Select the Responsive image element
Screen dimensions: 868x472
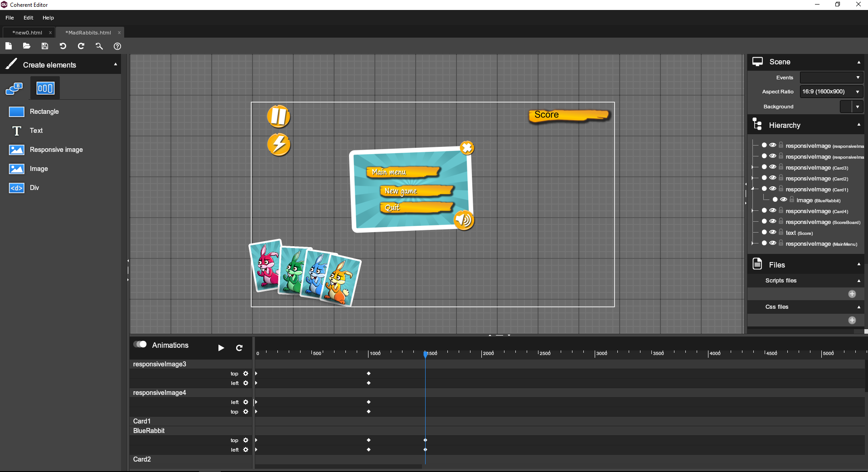(x=56, y=150)
